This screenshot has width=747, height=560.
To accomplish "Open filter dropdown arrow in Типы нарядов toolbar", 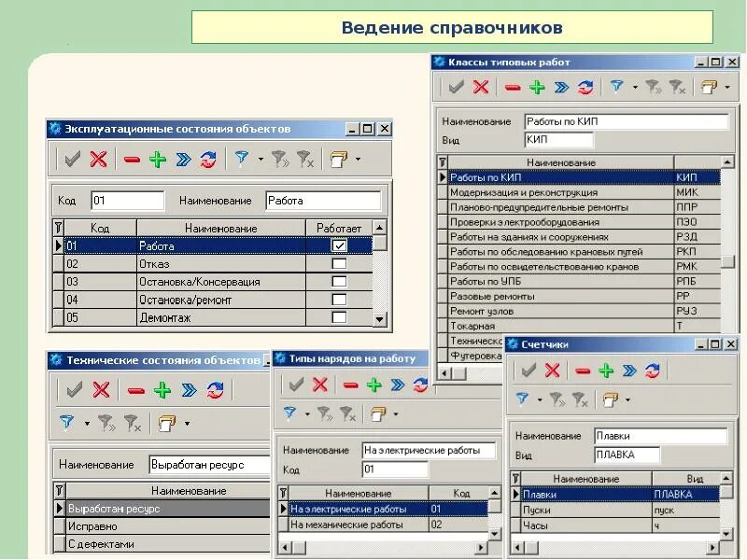I will 307,413.
